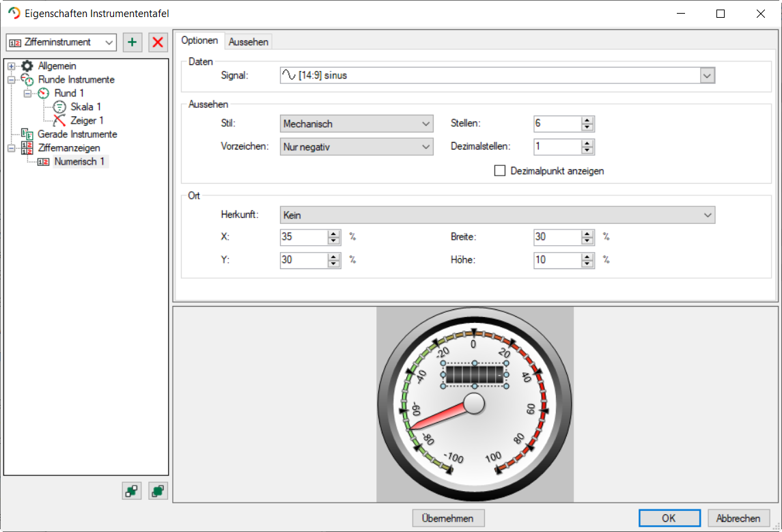Click the Abbrechen button
This screenshot has height=532, width=782.
point(738,518)
